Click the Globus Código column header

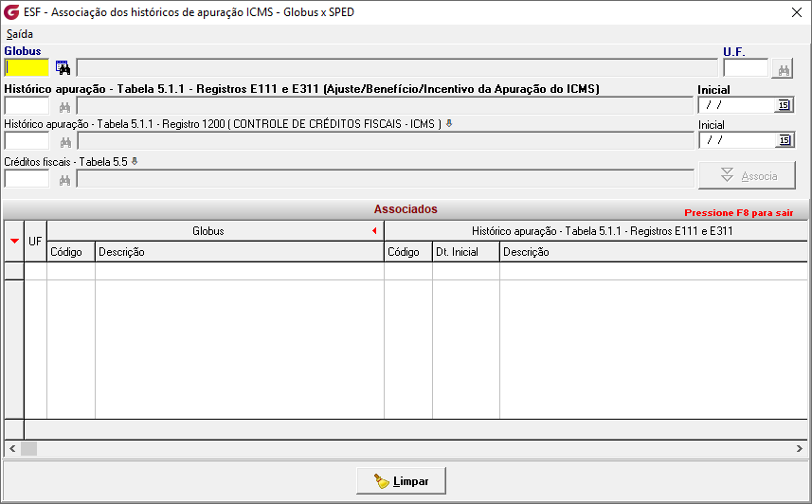click(71, 252)
